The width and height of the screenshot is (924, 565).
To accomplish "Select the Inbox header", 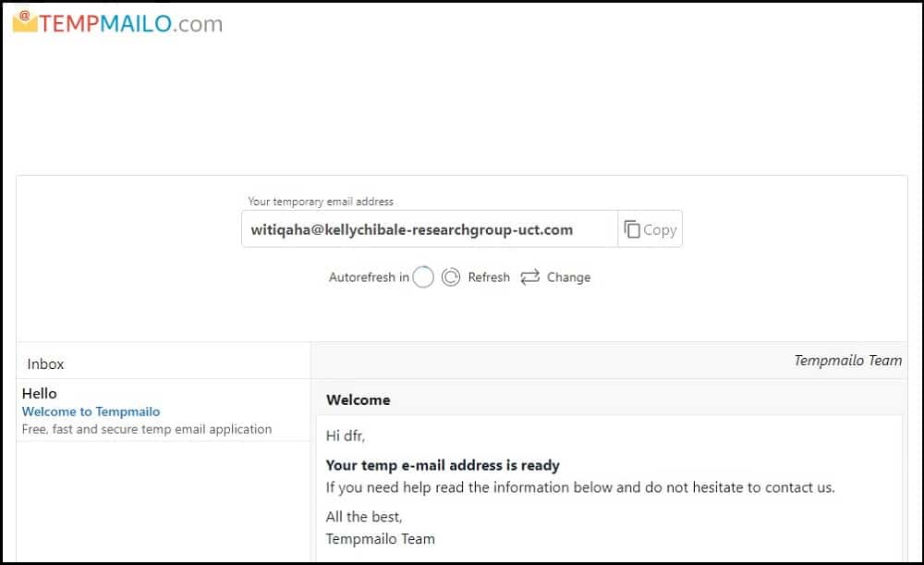I will (45, 364).
